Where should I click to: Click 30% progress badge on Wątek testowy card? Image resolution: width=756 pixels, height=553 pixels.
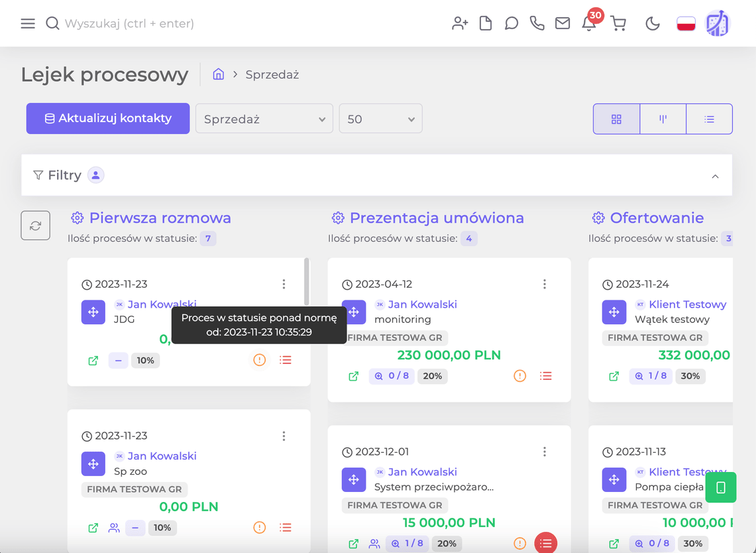[690, 376]
